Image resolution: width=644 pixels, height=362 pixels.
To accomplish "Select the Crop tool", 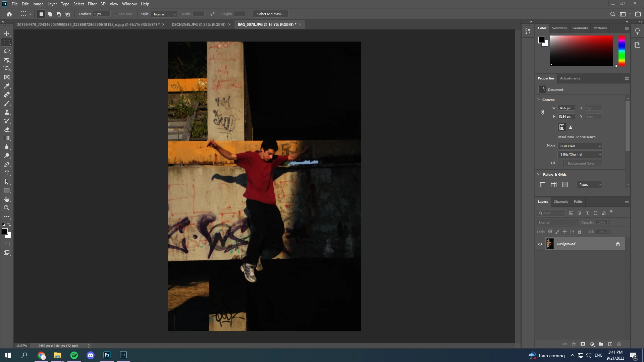I will (x=7, y=68).
